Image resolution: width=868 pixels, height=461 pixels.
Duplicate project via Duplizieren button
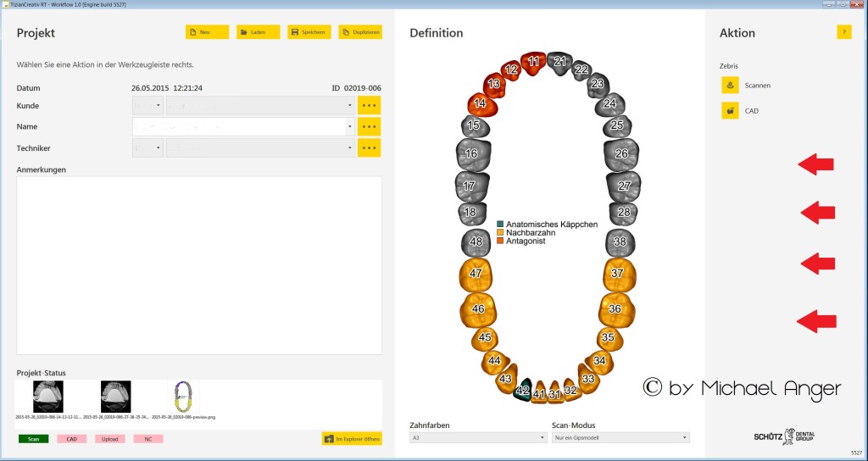tap(360, 32)
